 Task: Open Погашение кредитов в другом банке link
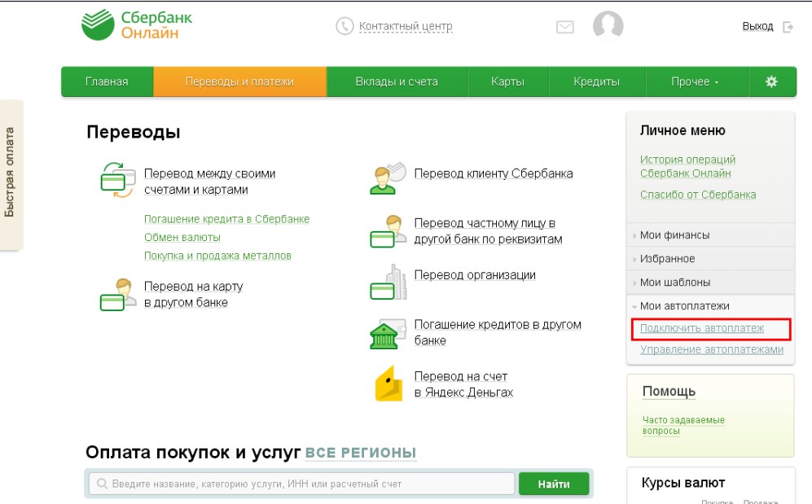coord(498,333)
